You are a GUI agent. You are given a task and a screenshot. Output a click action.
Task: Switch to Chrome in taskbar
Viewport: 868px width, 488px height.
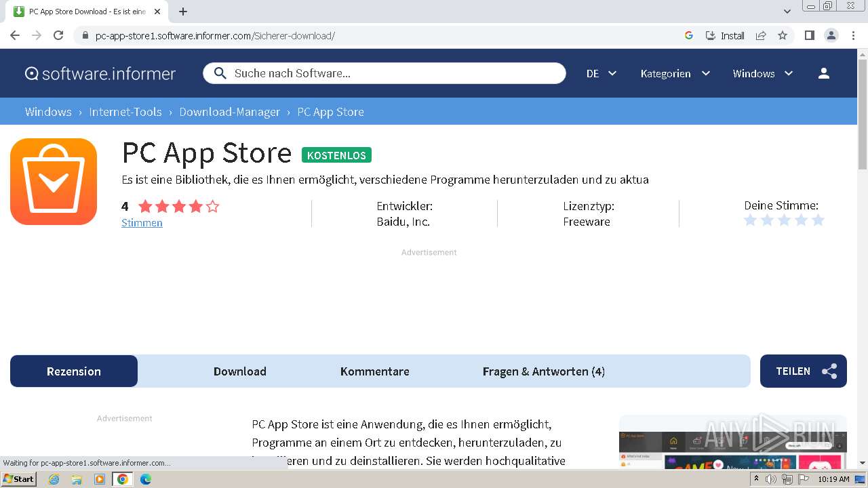(x=122, y=479)
